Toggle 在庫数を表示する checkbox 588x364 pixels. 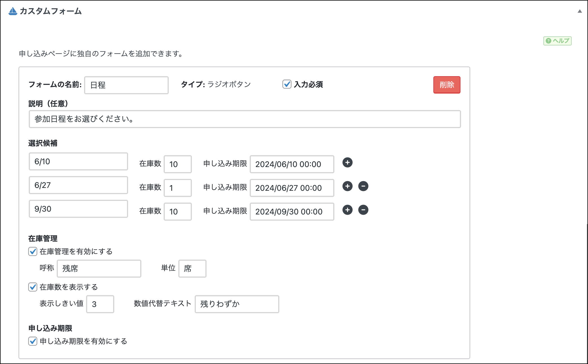pyautogui.click(x=33, y=287)
